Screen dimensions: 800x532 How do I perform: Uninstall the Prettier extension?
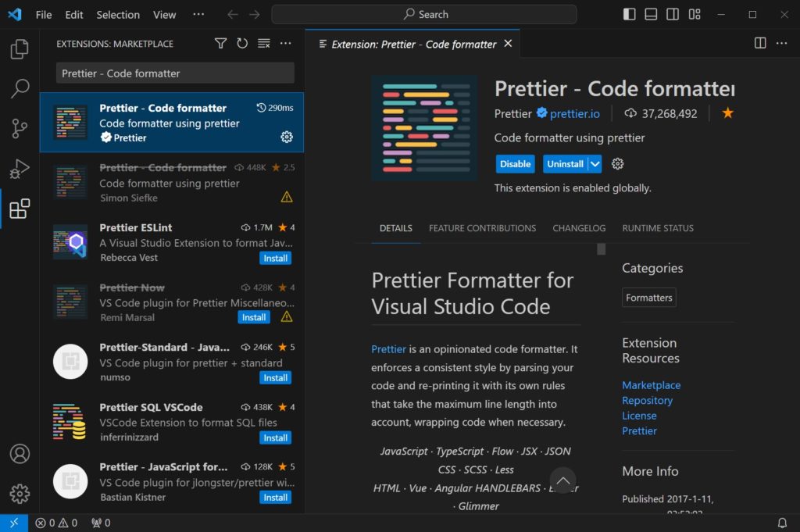566,164
